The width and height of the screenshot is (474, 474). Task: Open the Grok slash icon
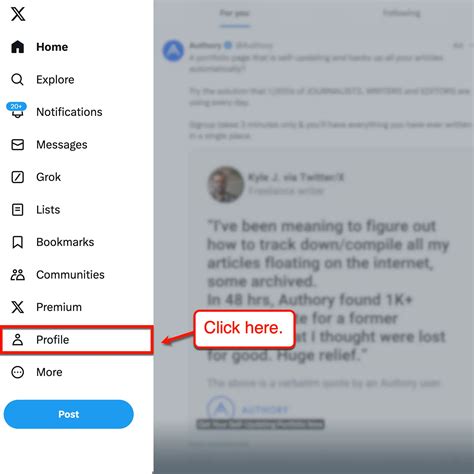tap(17, 177)
